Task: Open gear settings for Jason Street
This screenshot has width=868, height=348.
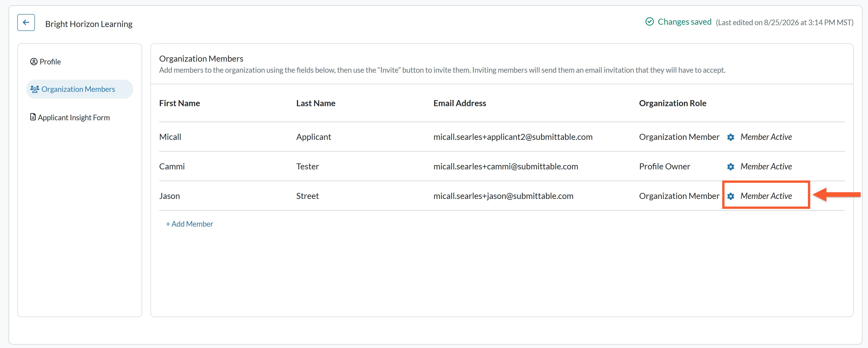Action: 730,196
